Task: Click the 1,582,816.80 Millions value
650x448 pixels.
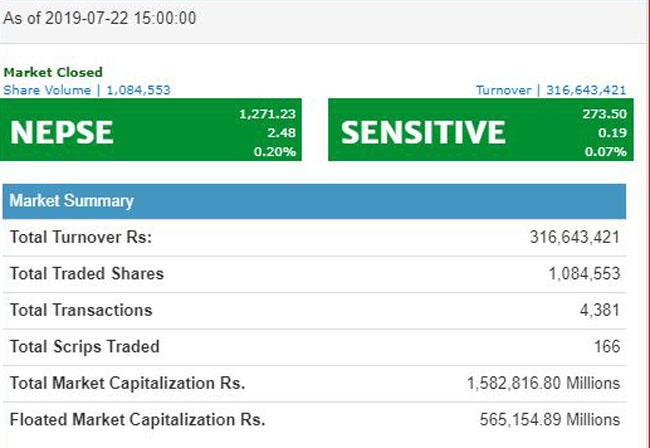Action: click(543, 383)
